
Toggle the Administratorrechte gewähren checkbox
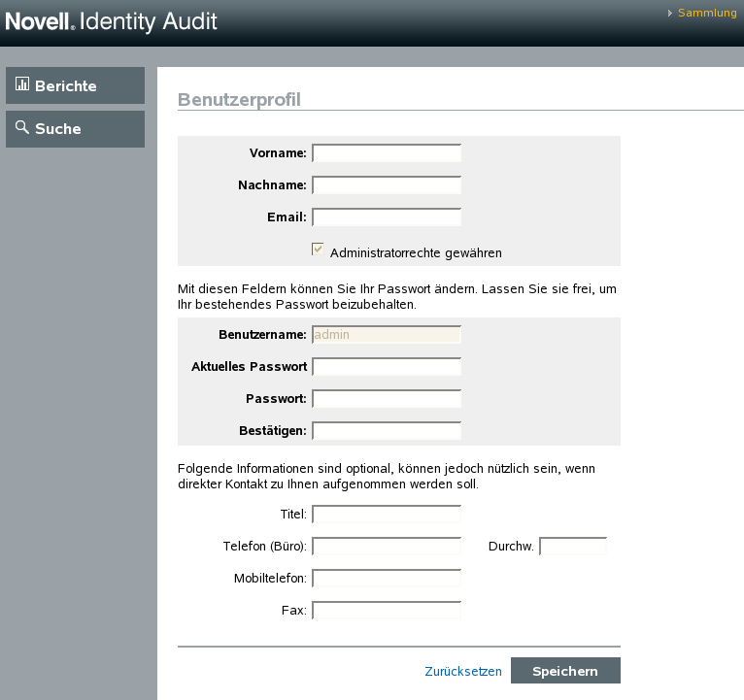click(318, 250)
